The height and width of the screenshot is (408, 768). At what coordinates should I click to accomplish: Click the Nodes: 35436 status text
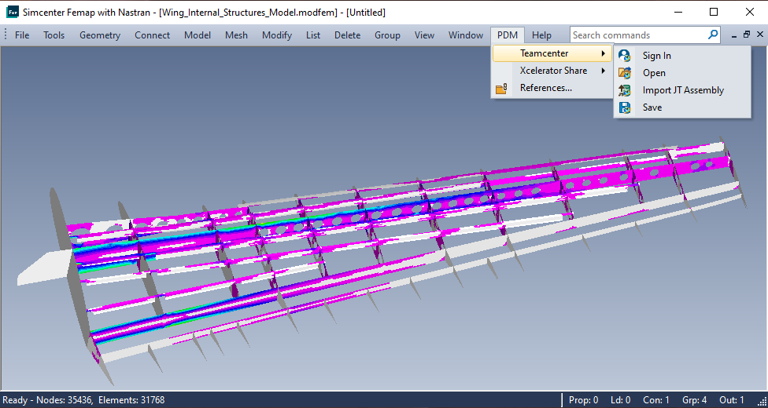point(65,400)
